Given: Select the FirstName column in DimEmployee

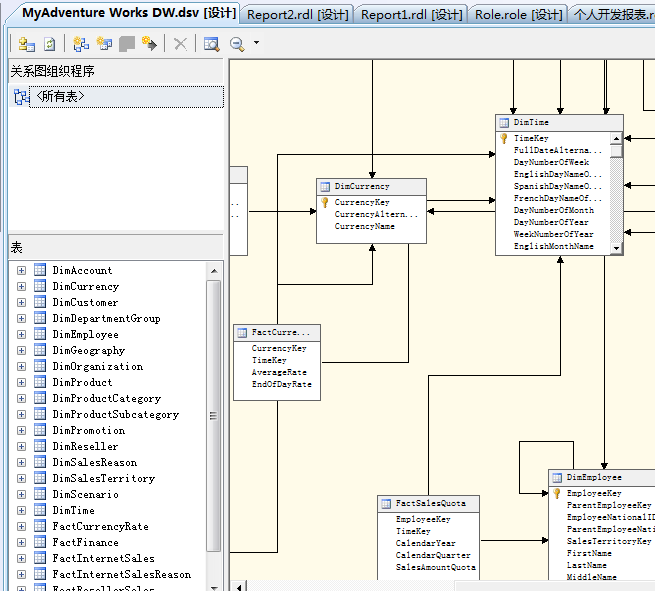Looking at the screenshot, I should click(x=589, y=553).
